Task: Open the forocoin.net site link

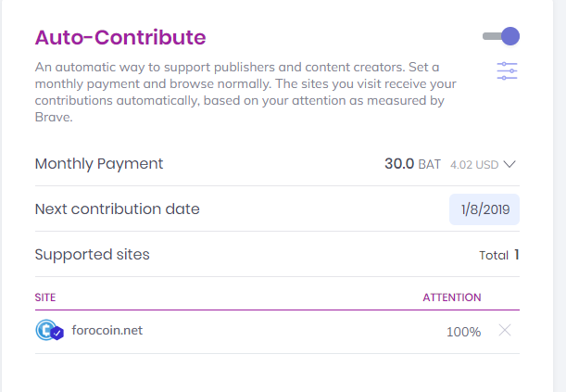Action: tap(107, 330)
